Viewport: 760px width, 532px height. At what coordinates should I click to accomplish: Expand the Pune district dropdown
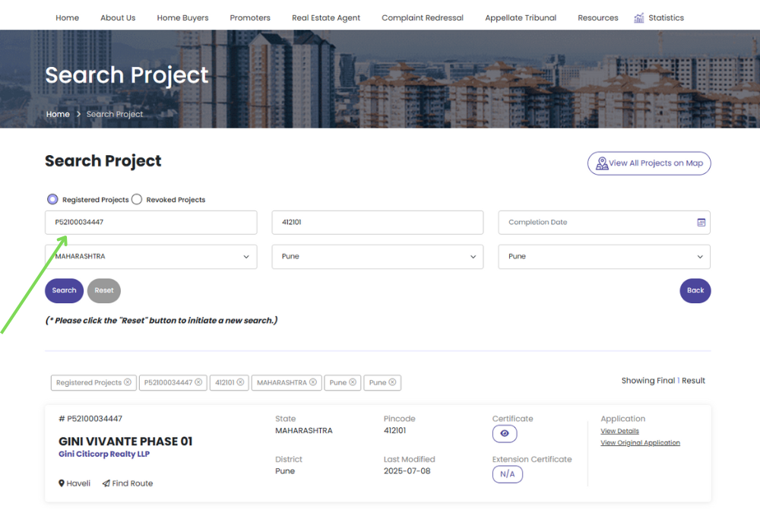coord(377,256)
